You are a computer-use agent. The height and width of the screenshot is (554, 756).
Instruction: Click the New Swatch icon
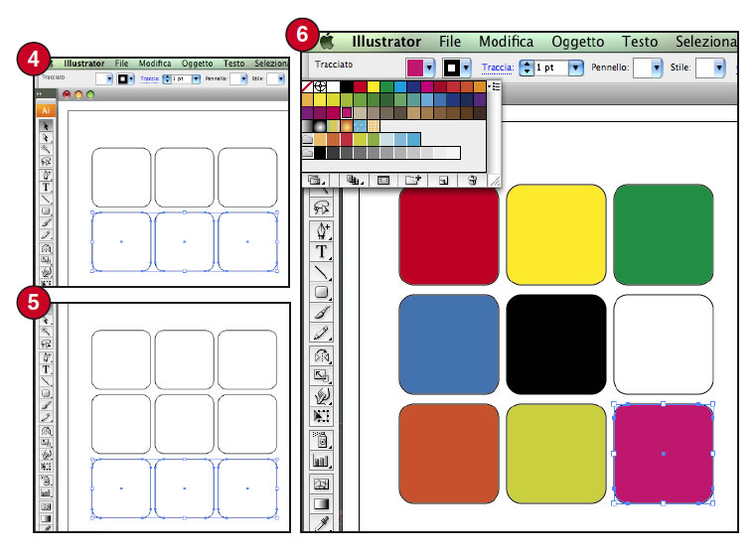[x=444, y=181]
